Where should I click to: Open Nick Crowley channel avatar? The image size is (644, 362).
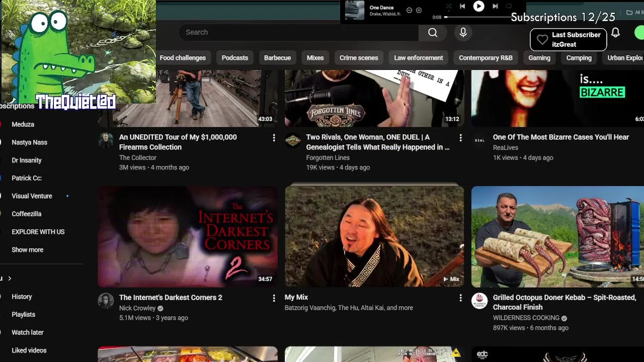click(x=106, y=301)
